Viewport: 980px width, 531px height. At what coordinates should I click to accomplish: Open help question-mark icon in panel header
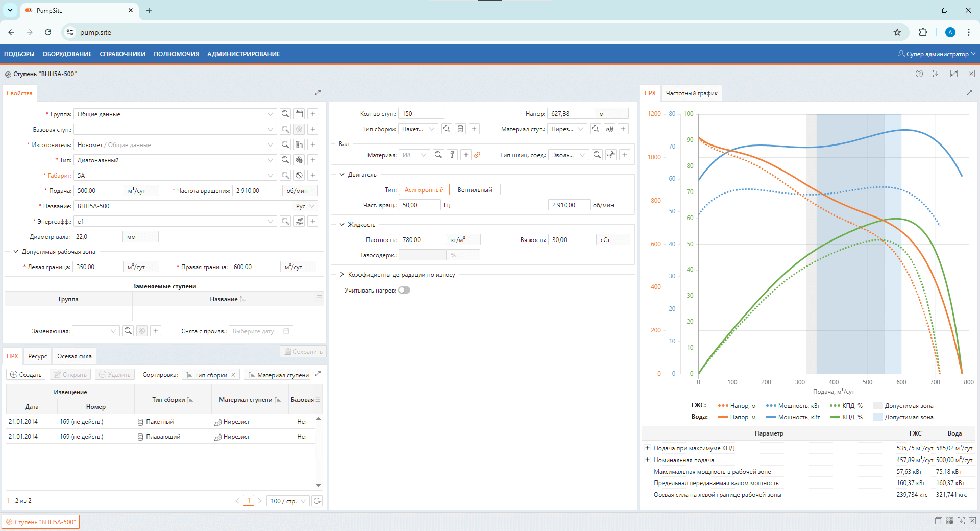tap(919, 74)
